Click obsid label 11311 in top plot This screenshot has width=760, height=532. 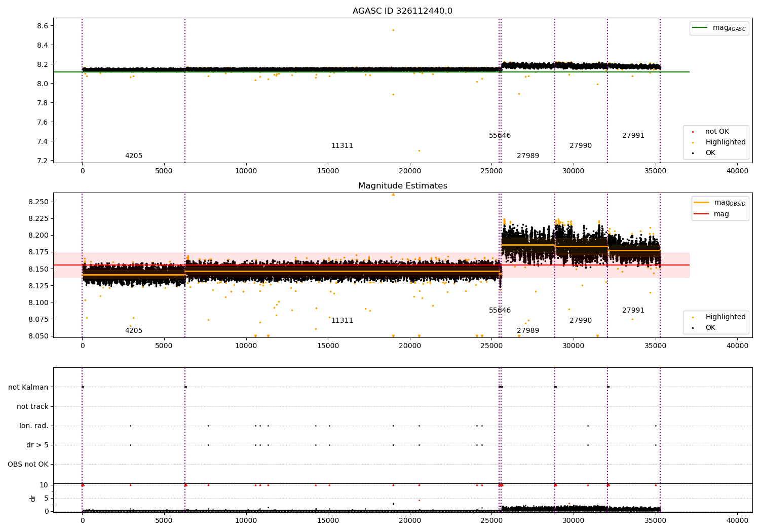coord(342,146)
